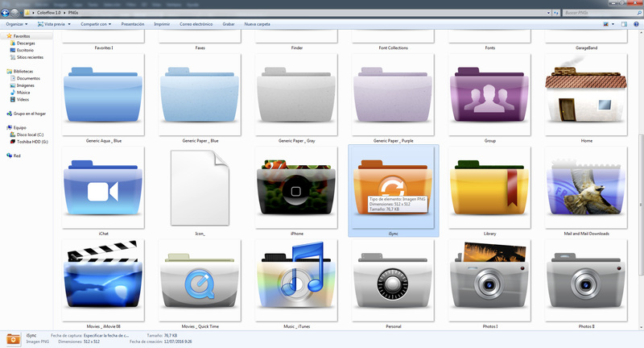Select the Generic Paper _ Gray folder icon

296,95
